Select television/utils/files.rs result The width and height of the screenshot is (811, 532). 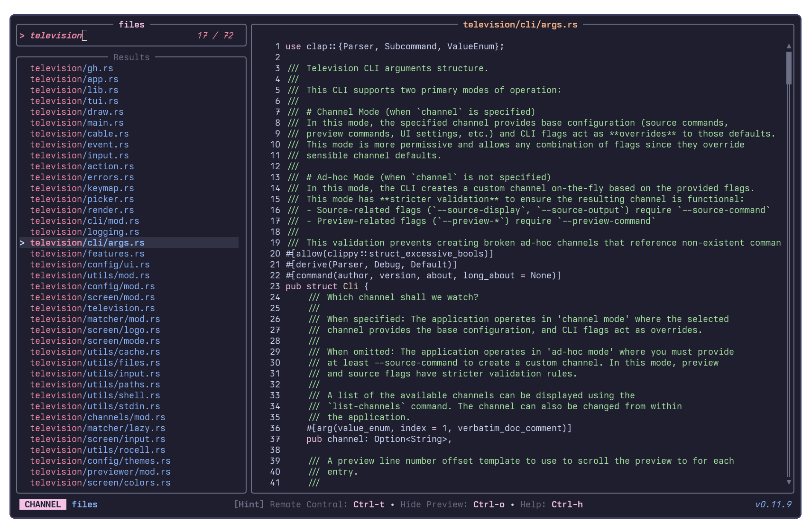95,363
